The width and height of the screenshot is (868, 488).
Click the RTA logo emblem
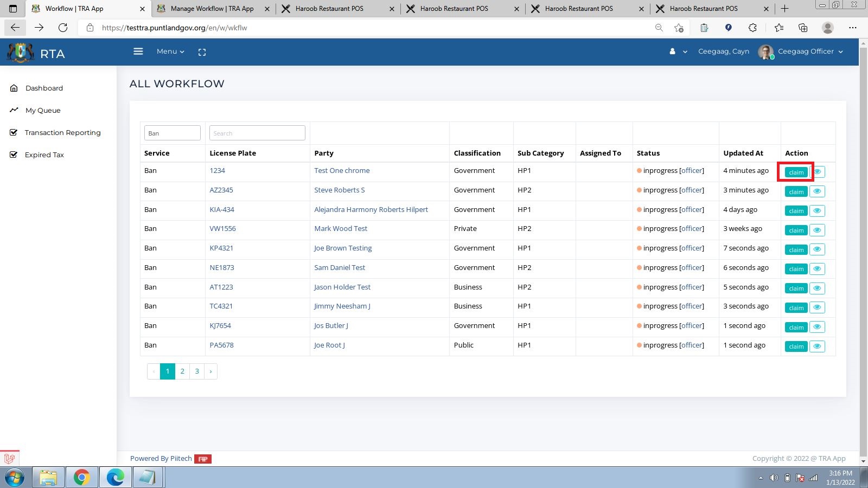[21, 53]
